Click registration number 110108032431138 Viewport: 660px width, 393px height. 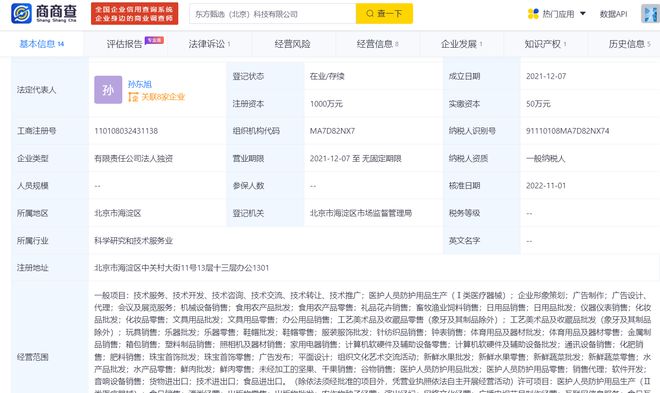point(126,131)
